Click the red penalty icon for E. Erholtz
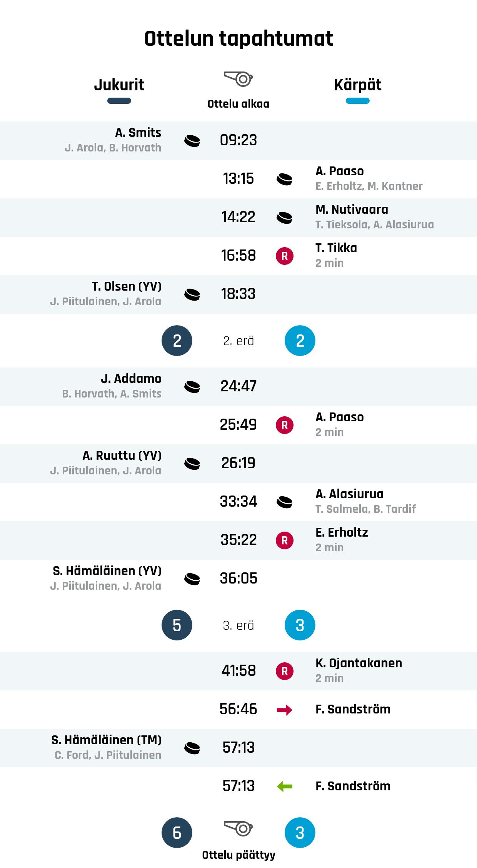The image size is (477, 868). [284, 540]
